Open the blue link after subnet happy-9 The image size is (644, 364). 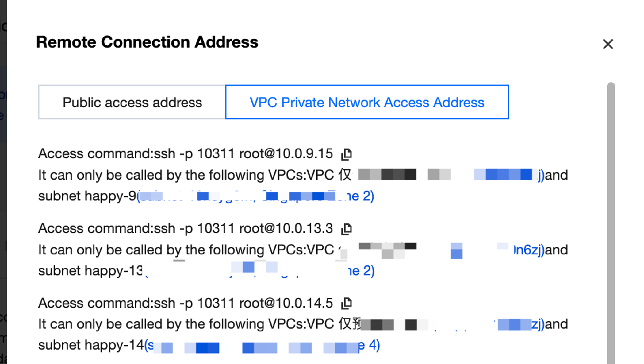click(255, 196)
